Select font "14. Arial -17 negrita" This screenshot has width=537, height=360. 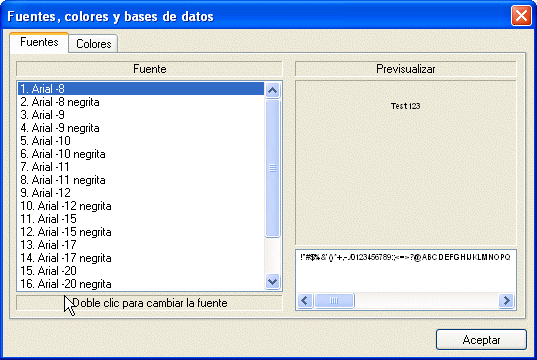pos(141,258)
